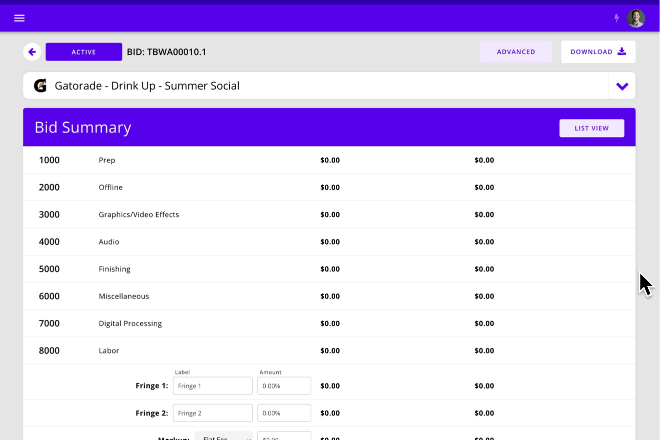
Task: Click the Fringe 1 label field
Action: pos(213,386)
